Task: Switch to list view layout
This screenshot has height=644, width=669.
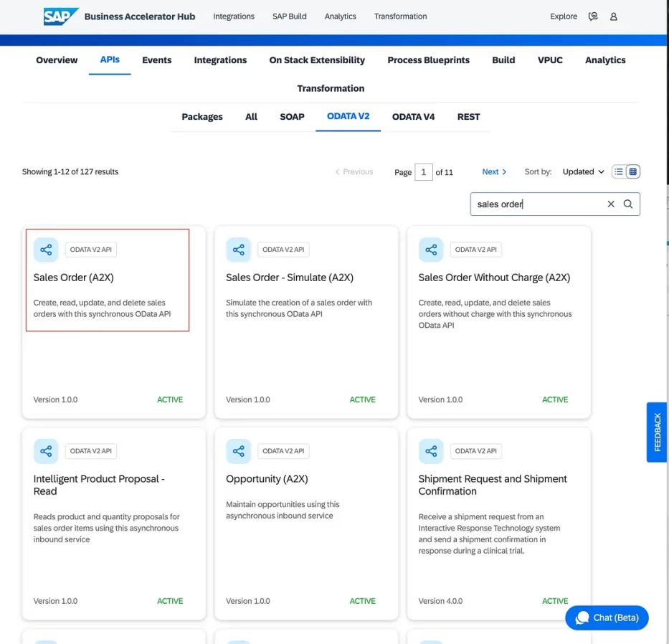Action: 619,172
